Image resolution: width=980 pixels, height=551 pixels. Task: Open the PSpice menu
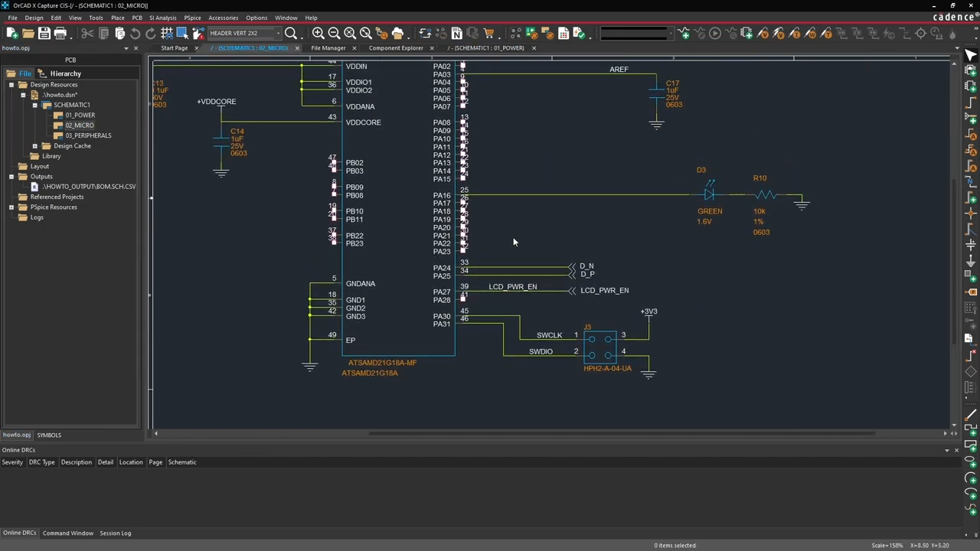(192, 18)
